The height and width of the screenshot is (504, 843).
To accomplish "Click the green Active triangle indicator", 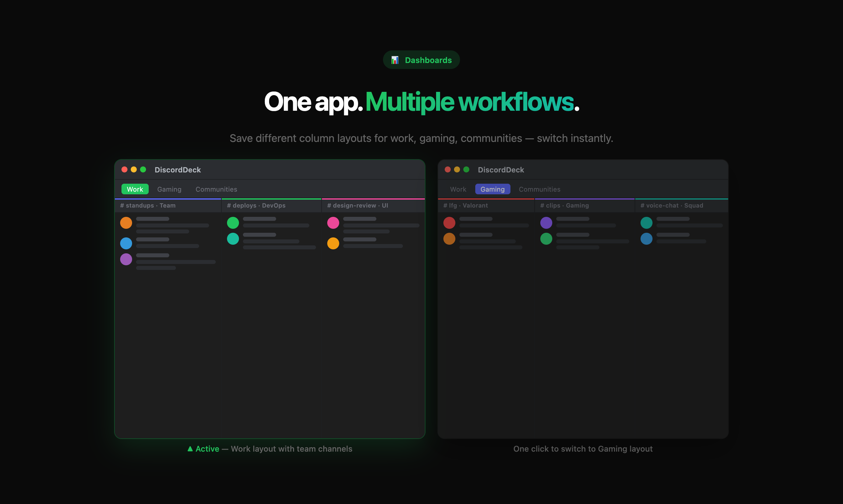I will (x=190, y=449).
